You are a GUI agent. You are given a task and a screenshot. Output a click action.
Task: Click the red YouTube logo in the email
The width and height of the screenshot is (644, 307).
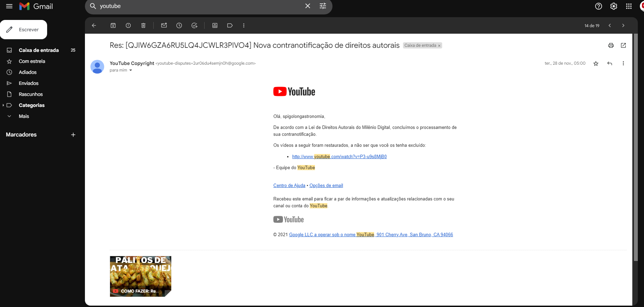294,91
